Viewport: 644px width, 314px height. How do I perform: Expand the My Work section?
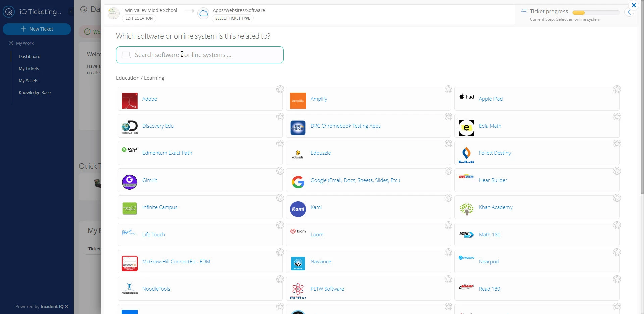[21, 43]
